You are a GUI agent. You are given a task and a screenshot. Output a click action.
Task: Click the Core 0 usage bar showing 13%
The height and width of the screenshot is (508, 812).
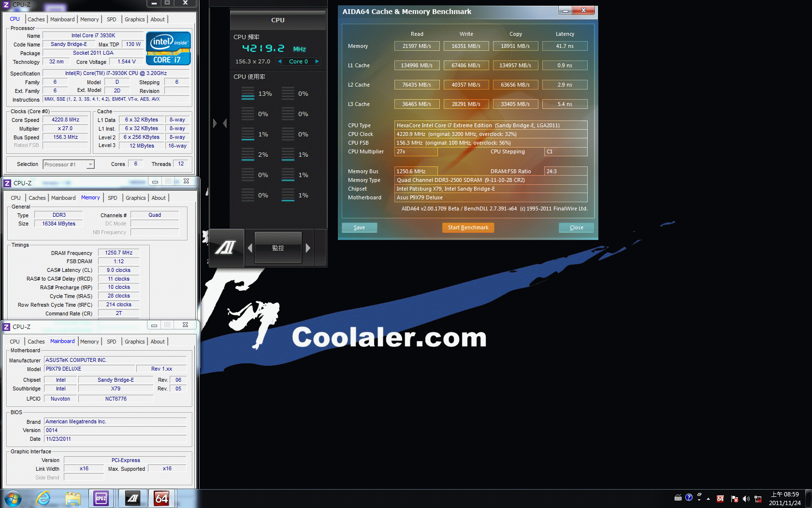(248, 93)
